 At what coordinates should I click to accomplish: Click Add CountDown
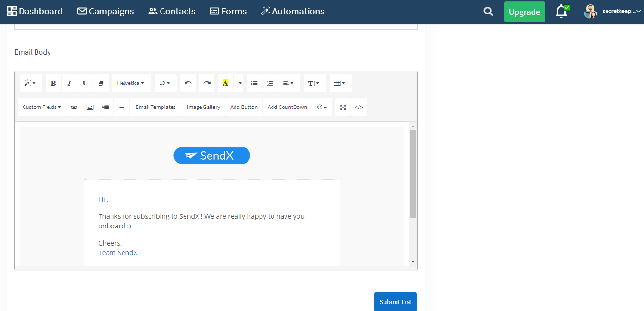click(x=287, y=107)
